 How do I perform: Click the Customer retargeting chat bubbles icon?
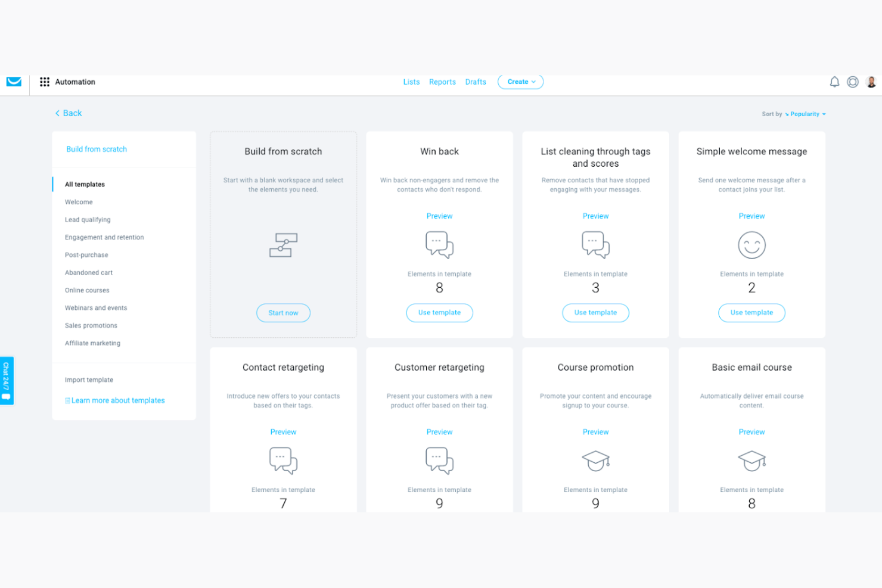coord(440,461)
